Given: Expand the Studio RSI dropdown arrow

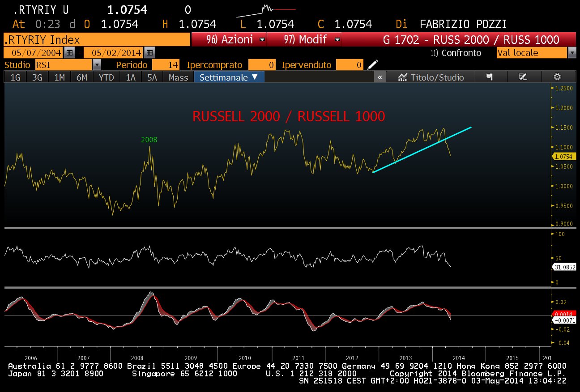Looking at the screenshot, I should pos(97,65).
